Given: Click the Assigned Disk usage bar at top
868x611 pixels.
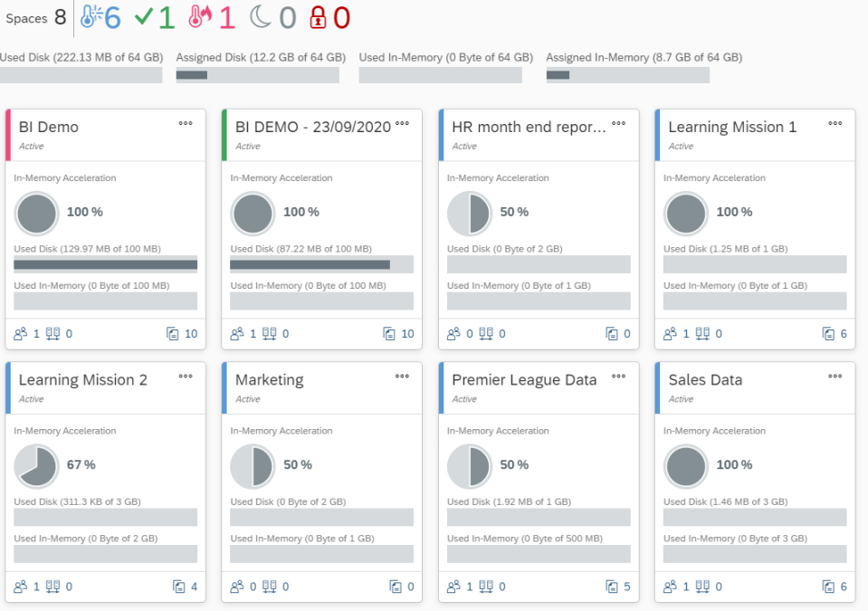Looking at the screenshot, I should coord(257,75).
